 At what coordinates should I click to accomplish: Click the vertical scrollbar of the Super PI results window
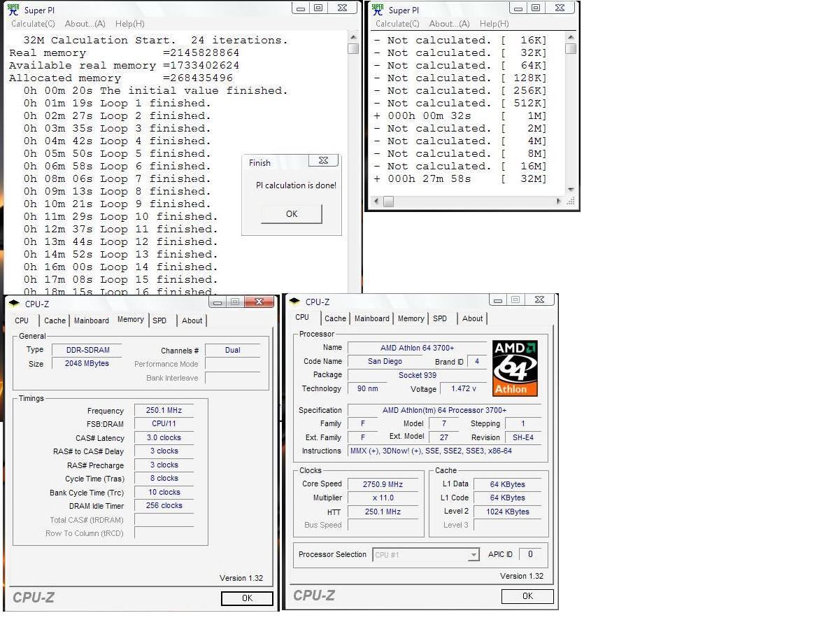[x=571, y=113]
